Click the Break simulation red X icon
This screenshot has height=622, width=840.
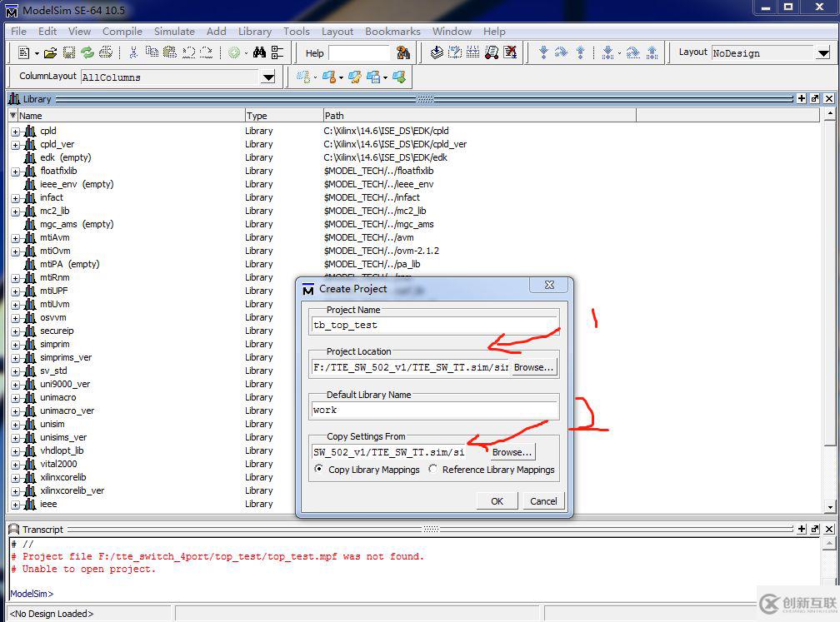510,53
